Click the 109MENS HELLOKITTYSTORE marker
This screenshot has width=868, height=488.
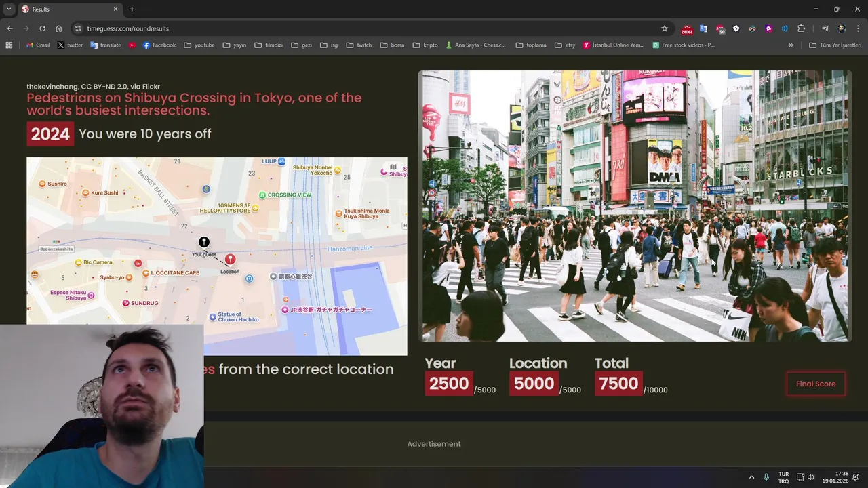(255, 208)
